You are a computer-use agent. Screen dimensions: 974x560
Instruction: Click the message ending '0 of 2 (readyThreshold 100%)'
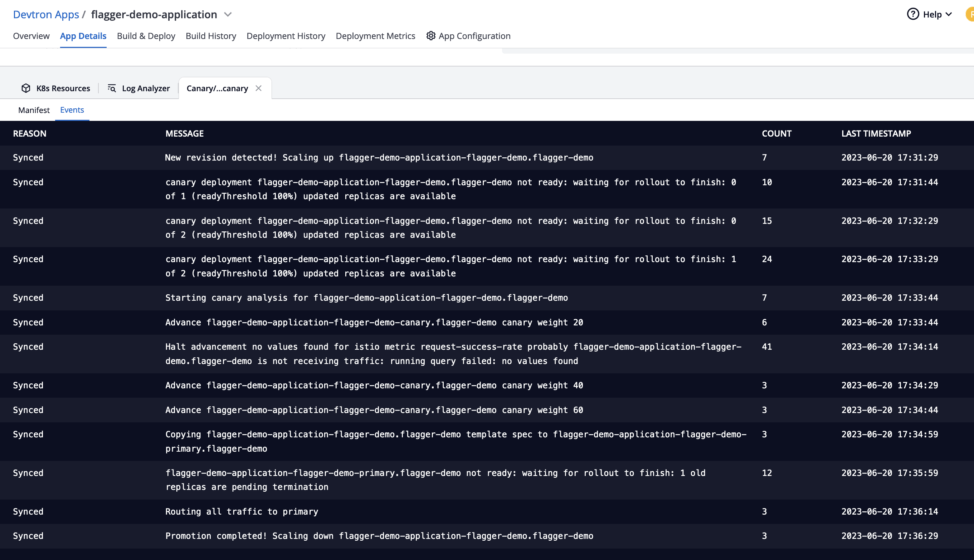pyautogui.click(x=451, y=228)
